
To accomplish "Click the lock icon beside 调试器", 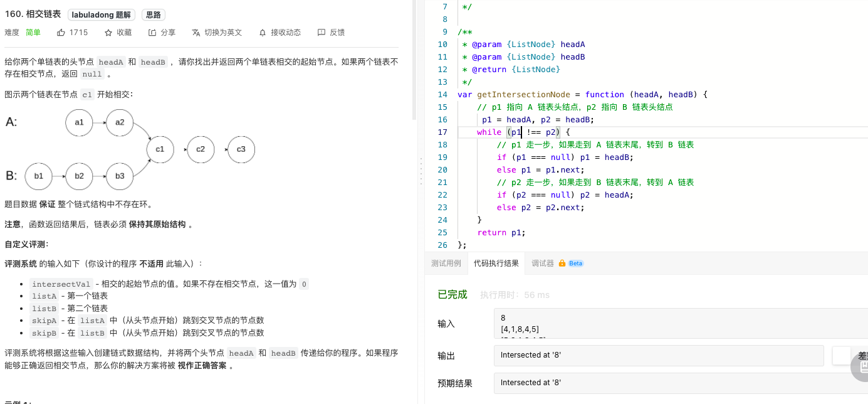I will (562, 263).
